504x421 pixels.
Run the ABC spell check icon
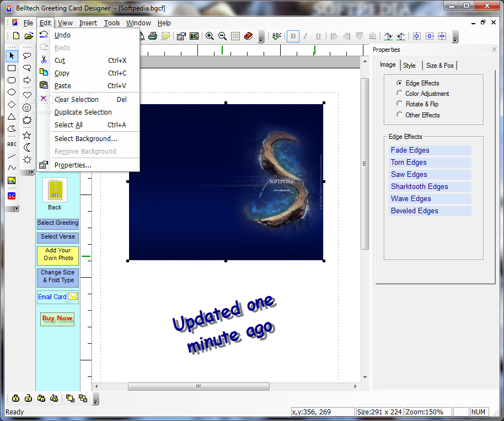point(276,36)
